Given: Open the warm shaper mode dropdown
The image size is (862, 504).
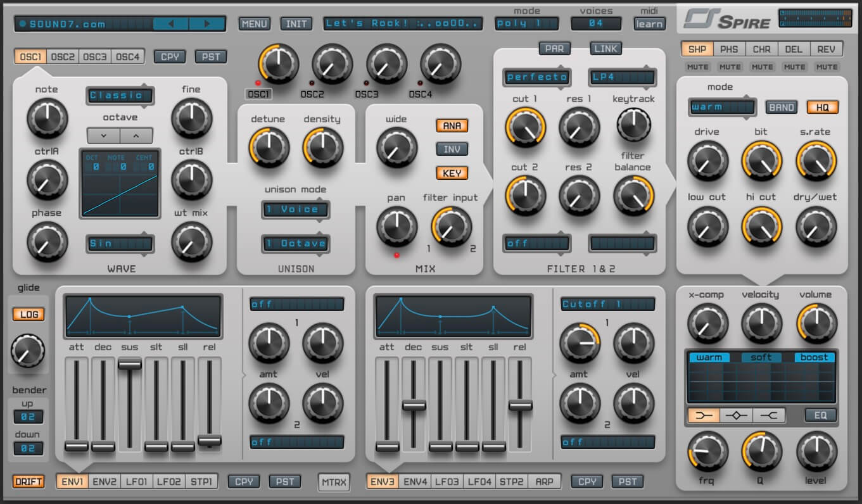Looking at the screenshot, I should pyautogui.click(x=721, y=106).
